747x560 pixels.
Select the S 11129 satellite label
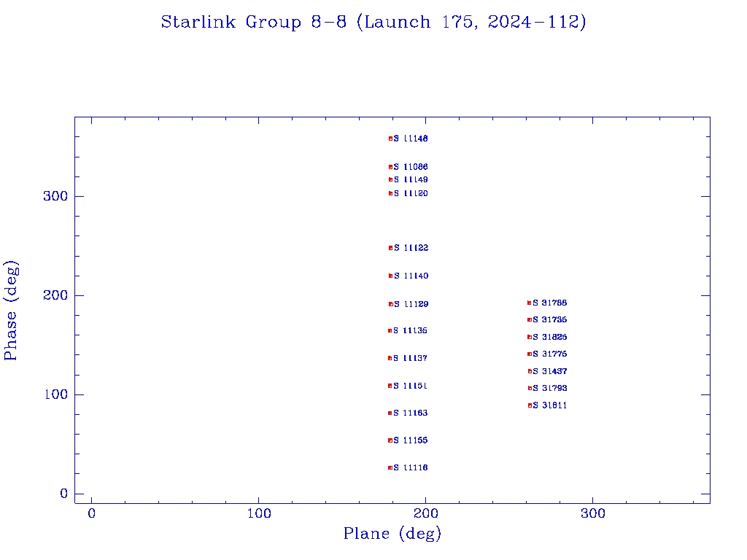pos(411,304)
